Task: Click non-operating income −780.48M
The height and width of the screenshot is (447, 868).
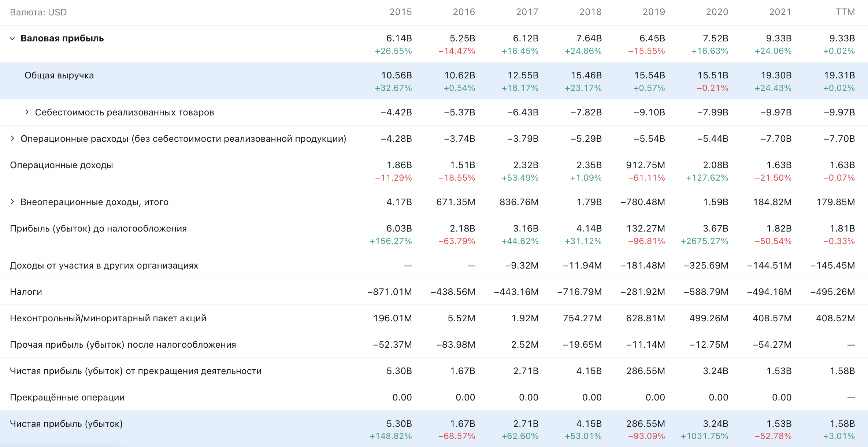Action: (x=643, y=202)
